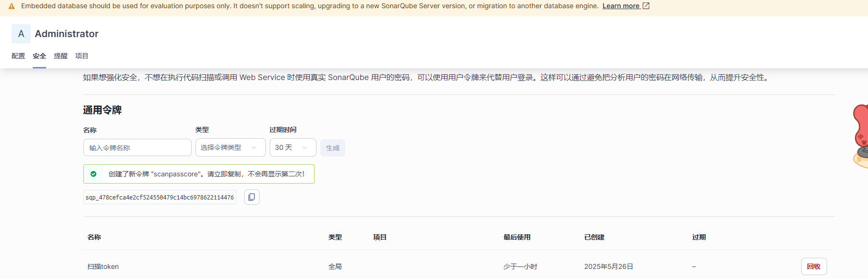The image size is (868, 279).
Task: Click the Administrator avatar letter A
Action: (x=21, y=34)
